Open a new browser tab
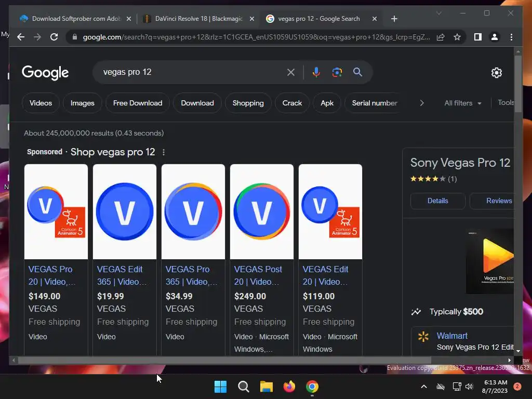The image size is (532, 399). (394, 19)
